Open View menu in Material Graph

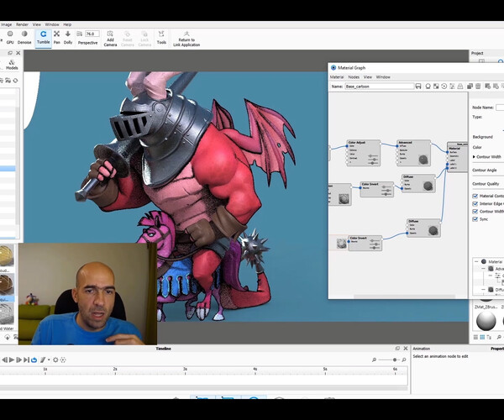(x=368, y=77)
